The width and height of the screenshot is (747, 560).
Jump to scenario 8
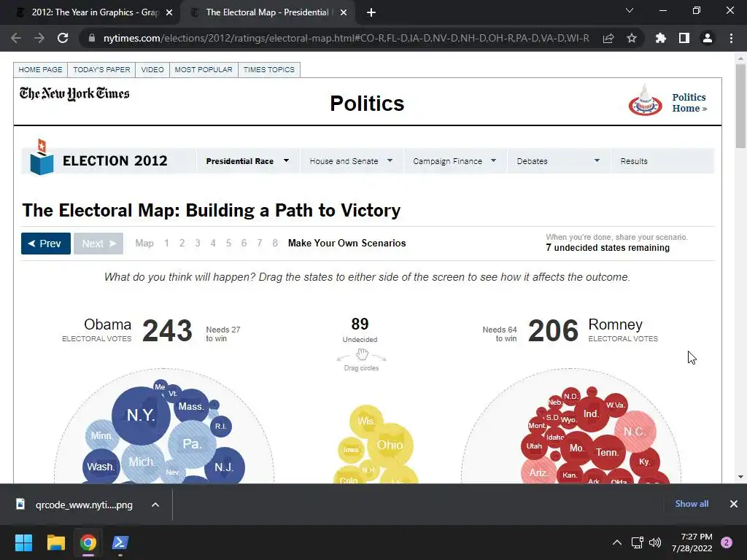click(x=275, y=244)
